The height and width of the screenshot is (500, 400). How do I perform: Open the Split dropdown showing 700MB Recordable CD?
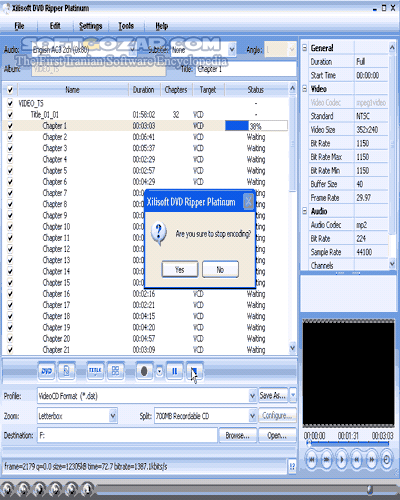tap(253, 416)
